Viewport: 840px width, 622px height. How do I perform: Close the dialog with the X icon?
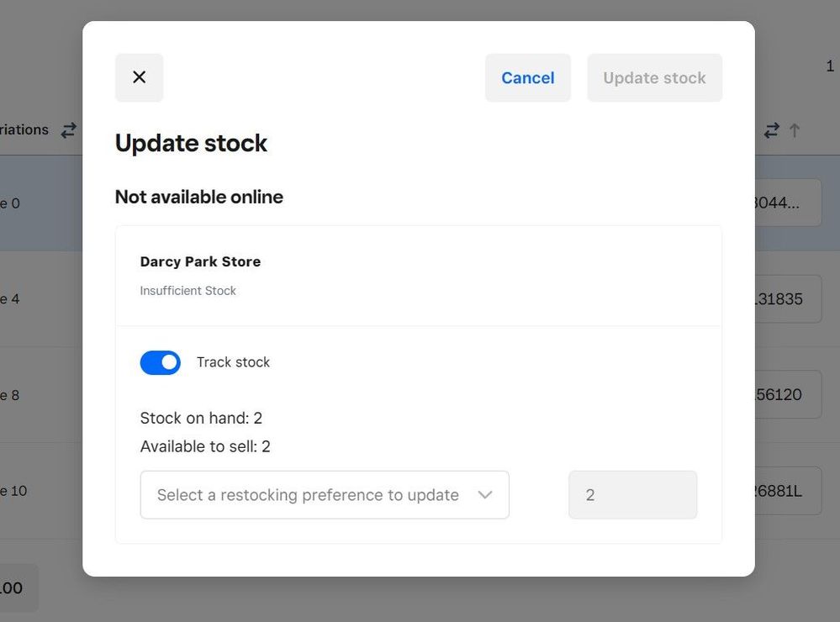pos(140,77)
